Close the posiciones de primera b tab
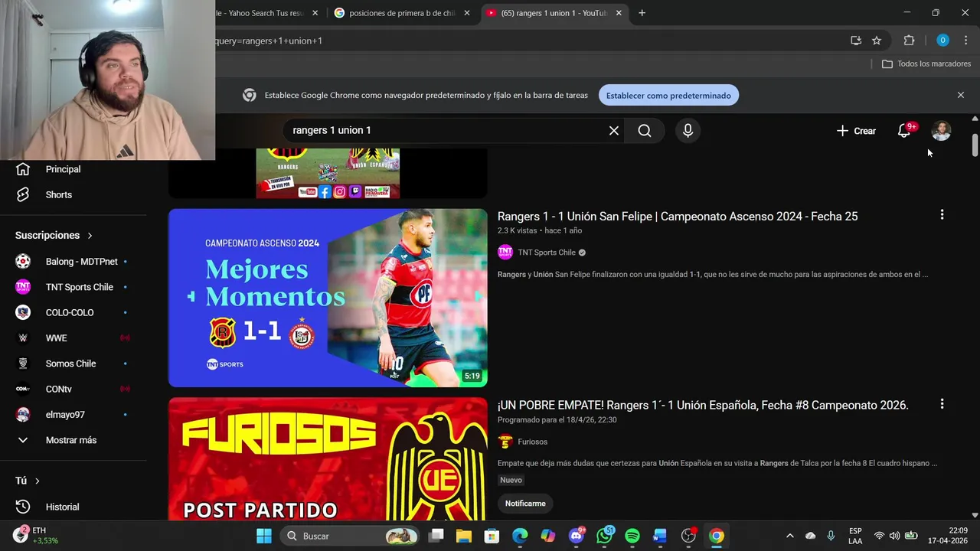This screenshot has width=980, height=551. (465, 13)
